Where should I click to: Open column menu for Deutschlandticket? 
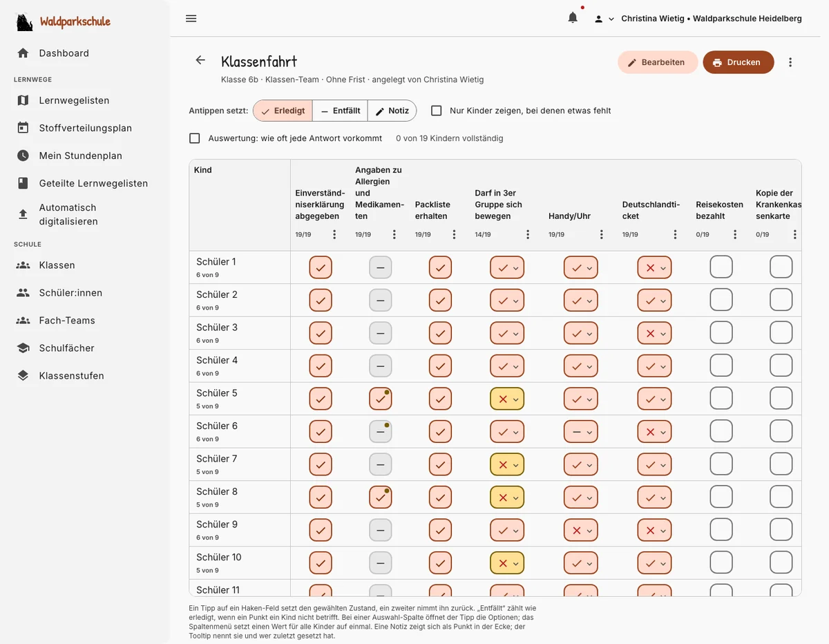(675, 234)
